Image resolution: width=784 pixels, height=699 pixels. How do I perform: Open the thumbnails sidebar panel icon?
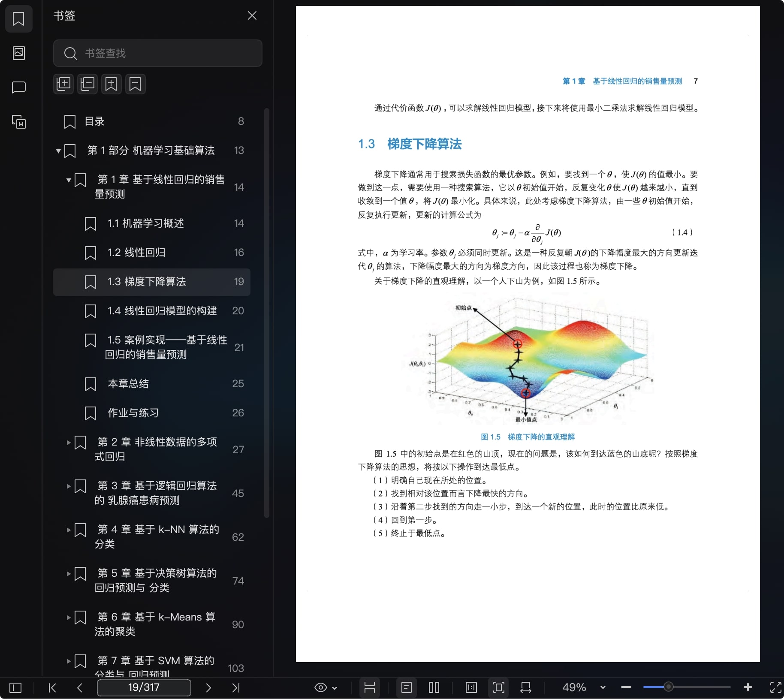click(x=18, y=53)
